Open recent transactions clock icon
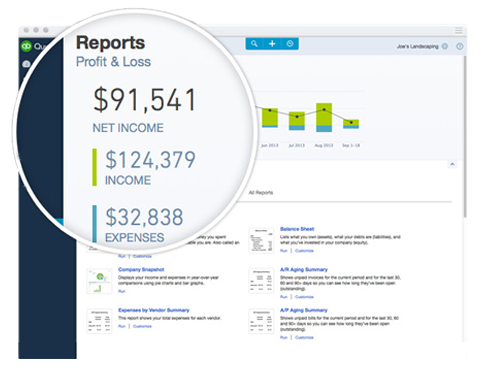The height and width of the screenshot is (369, 482). coord(290,44)
